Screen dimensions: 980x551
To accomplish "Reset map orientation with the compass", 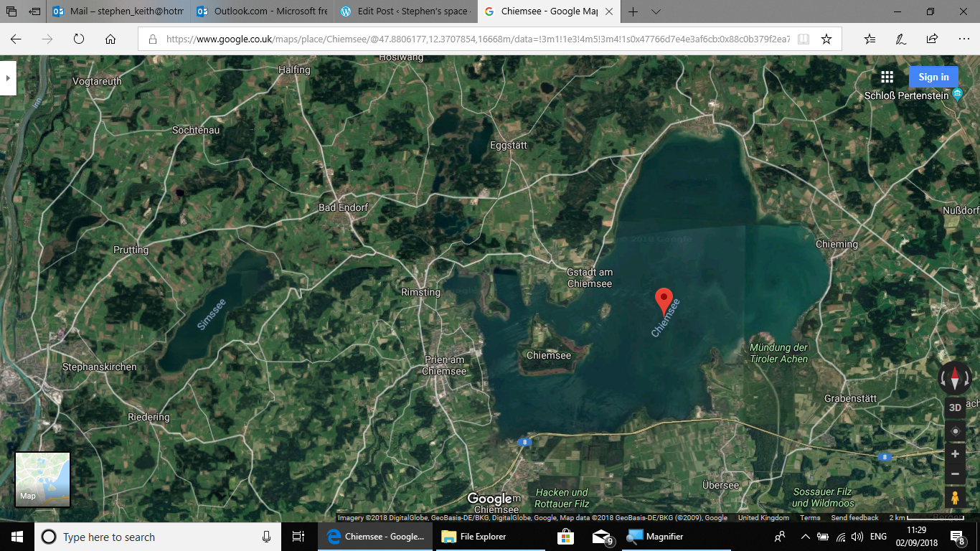I will (955, 377).
